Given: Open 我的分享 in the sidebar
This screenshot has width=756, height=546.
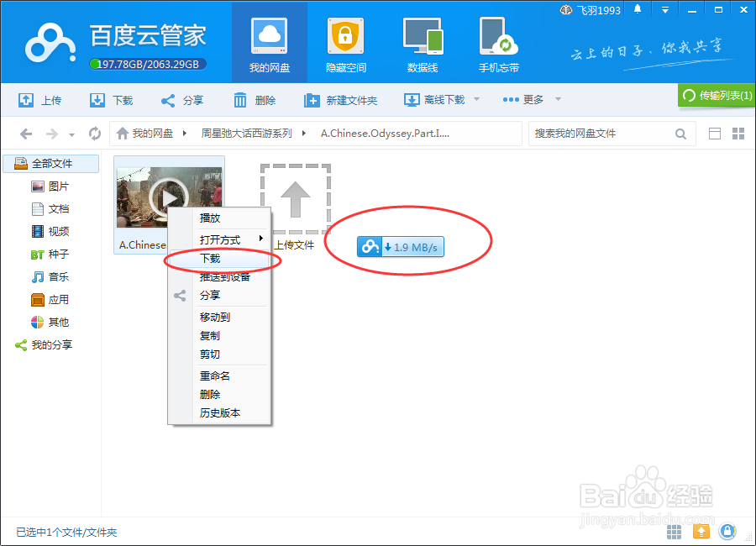Looking at the screenshot, I should tap(44, 345).
